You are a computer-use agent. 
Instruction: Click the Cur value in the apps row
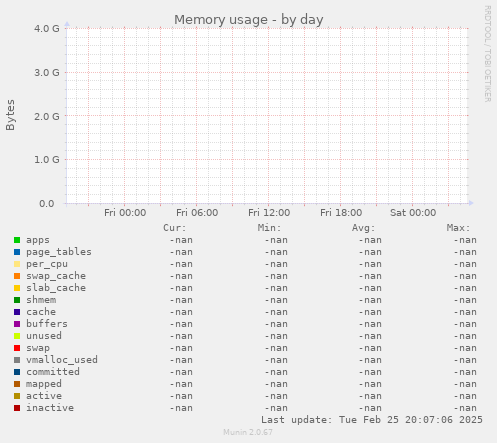(181, 240)
